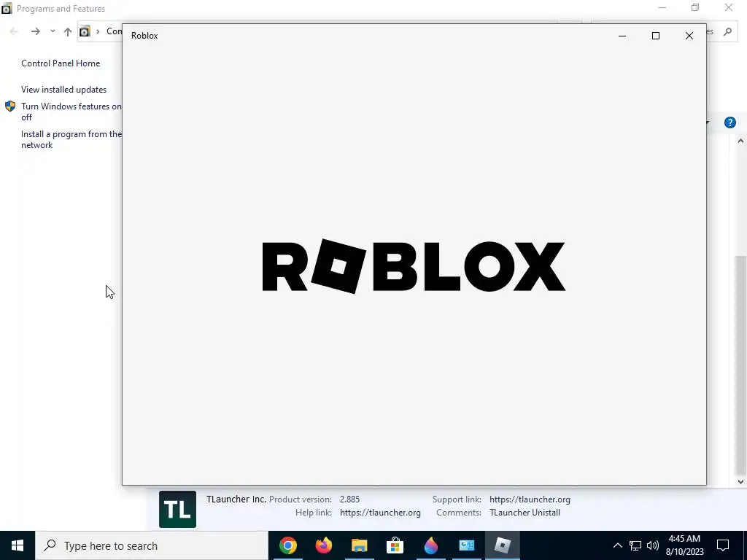Open recent locations dropdown arrow

pyautogui.click(x=53, y=31)
